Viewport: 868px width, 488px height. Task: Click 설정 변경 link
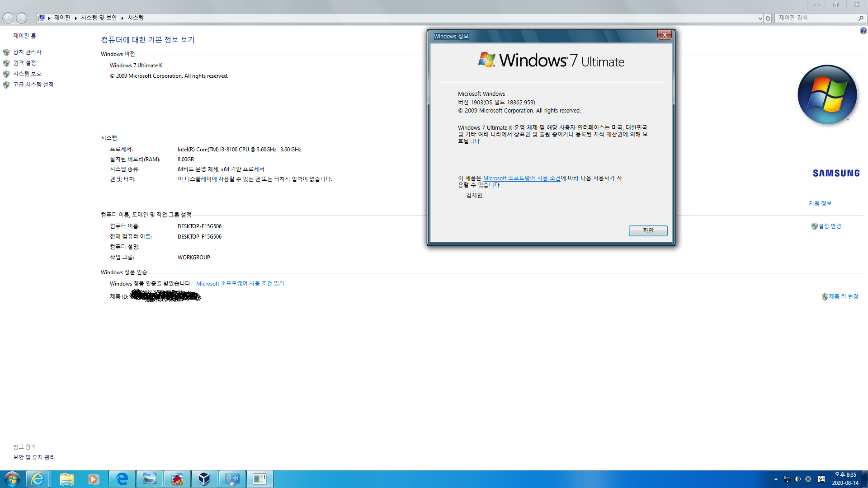(830, 226)
